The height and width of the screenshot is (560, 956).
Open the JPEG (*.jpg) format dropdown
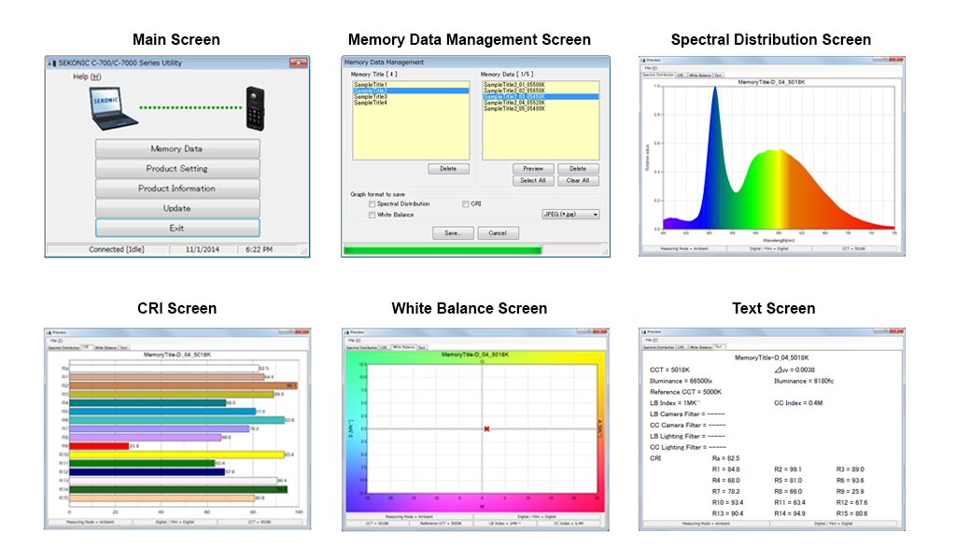pyautogui.click(x=570, y=215)
